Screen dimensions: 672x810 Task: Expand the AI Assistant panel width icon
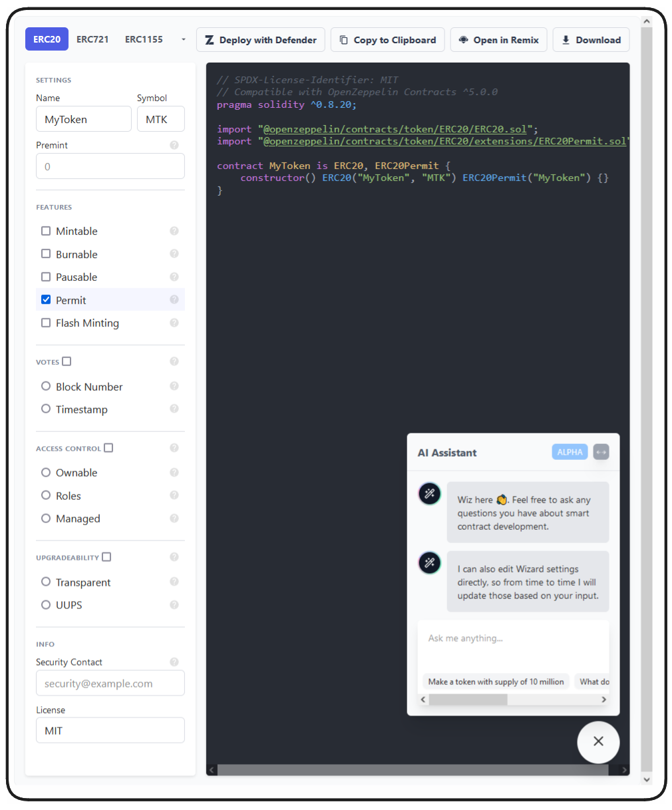[601, 452]
